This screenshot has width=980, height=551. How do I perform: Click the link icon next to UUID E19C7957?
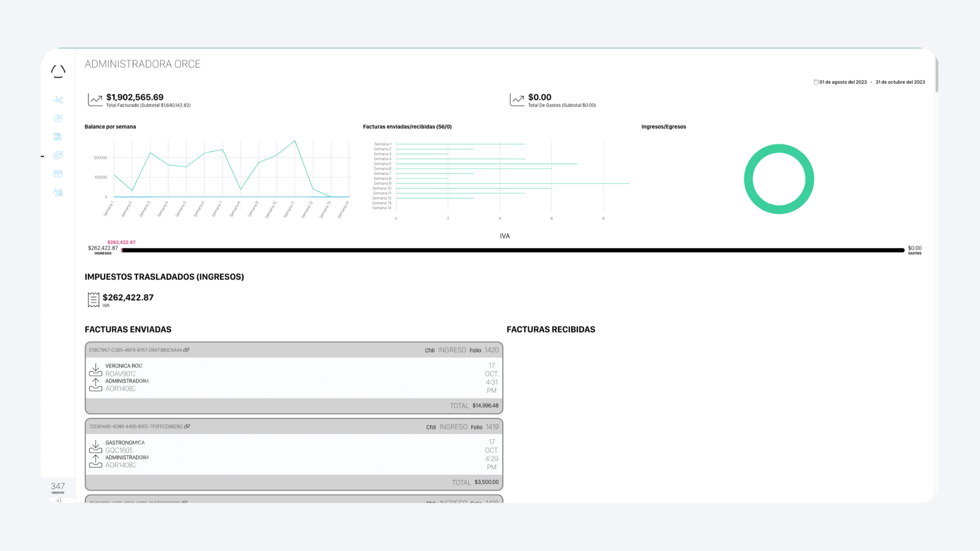(186, 350)
